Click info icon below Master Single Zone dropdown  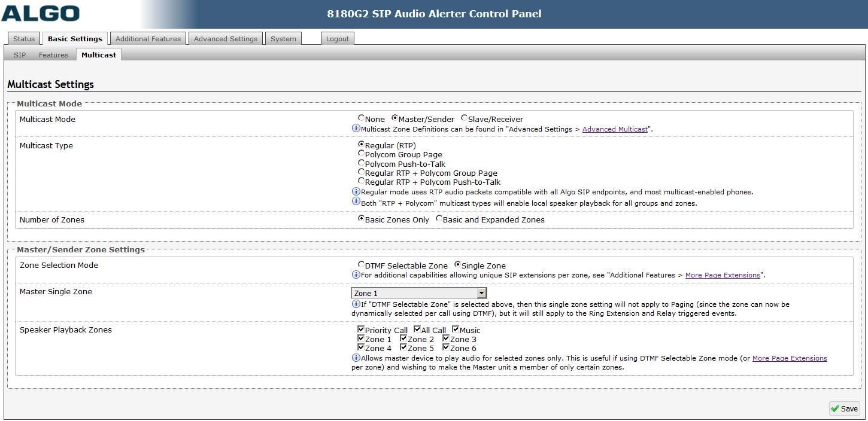[356, 304]
